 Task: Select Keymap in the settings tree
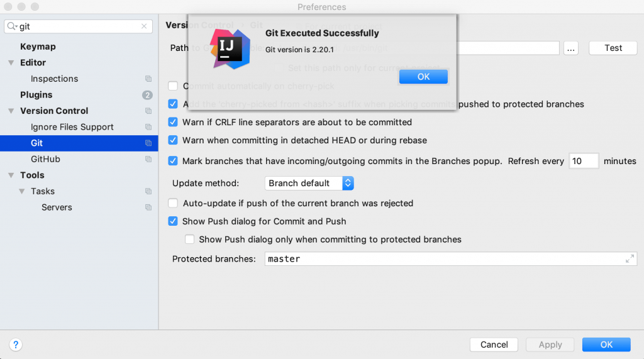(38, 47)
